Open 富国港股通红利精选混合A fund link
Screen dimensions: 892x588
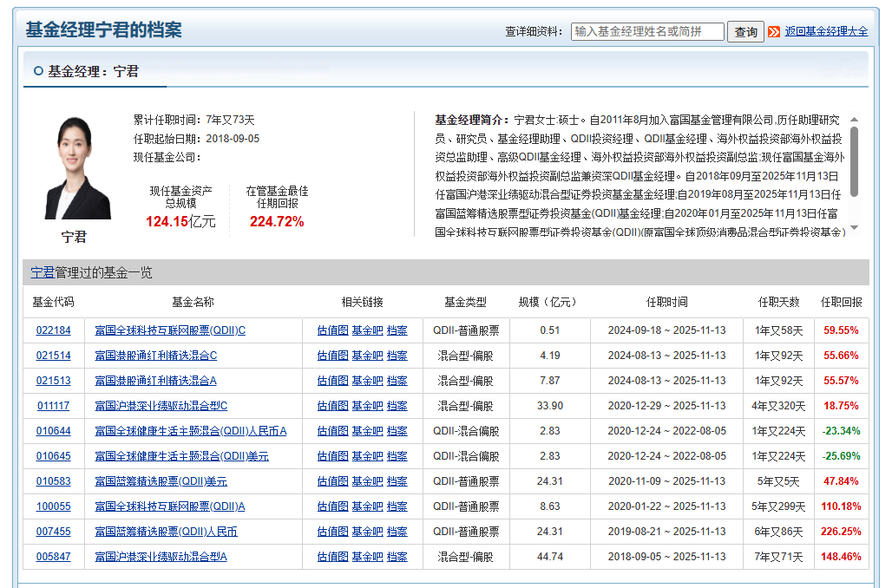click(x=156, y=381)
